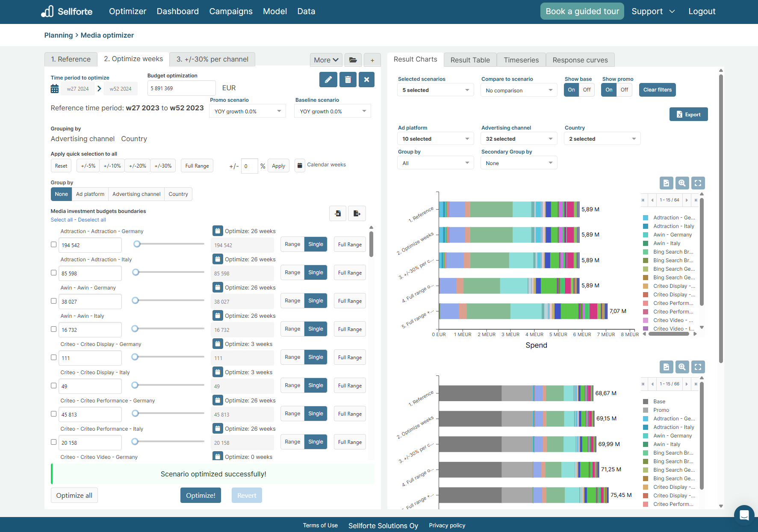The width and height of the screenshot is (758, 532).
Task: Adjust the Adtraction Germany budget slider
Action: coord(137,244)
